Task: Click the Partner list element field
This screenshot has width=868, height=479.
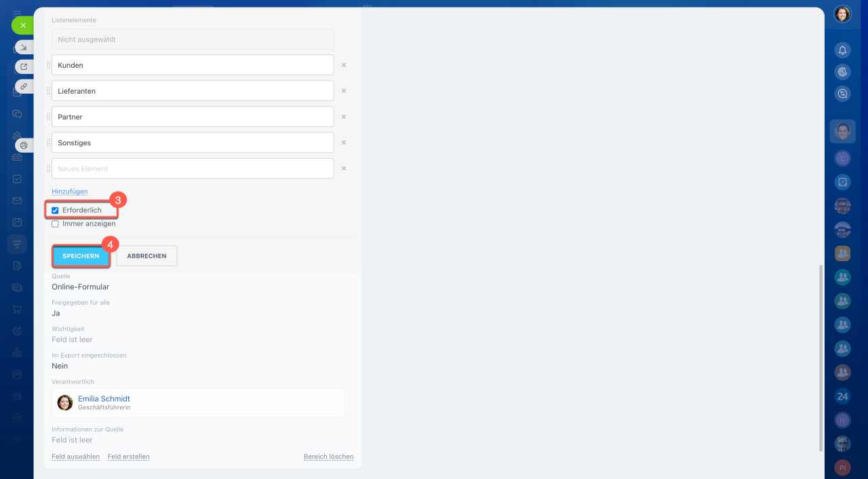Action: (x=193, y=117)
